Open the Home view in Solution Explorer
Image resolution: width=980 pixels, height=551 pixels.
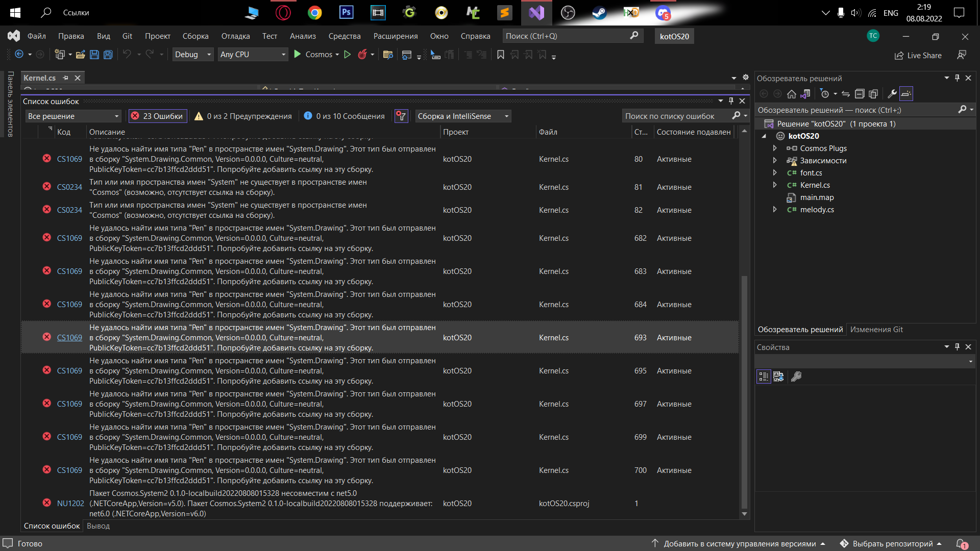click(792, 94)
